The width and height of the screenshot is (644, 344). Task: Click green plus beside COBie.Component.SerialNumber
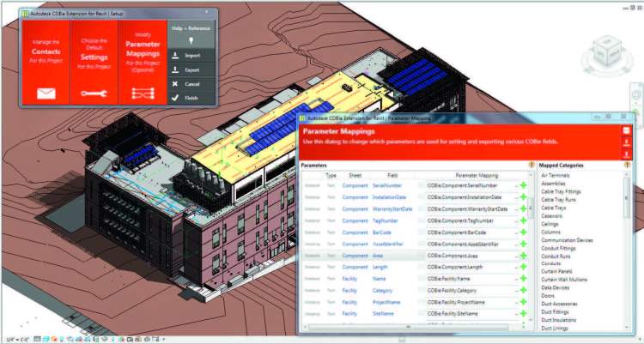(x=523, y=185)
